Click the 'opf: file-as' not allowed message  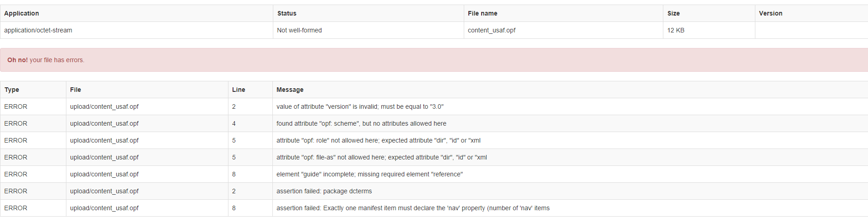[381, 157]
